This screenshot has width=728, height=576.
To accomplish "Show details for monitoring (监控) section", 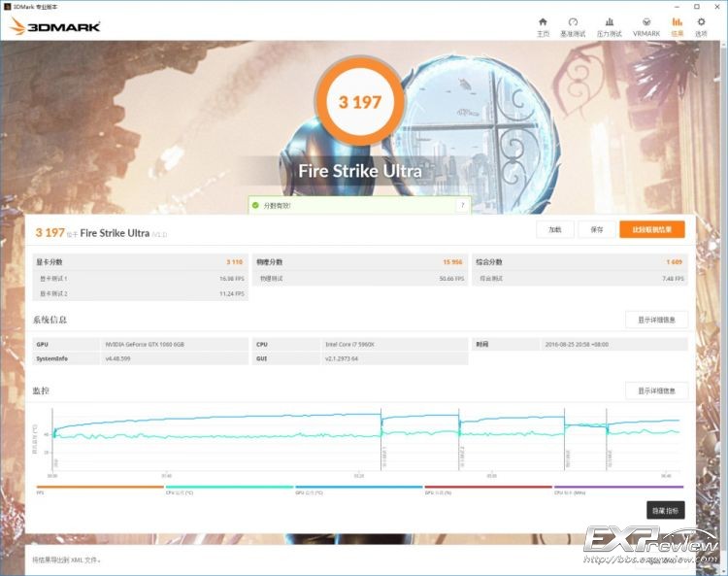I will tap(656, 390).
